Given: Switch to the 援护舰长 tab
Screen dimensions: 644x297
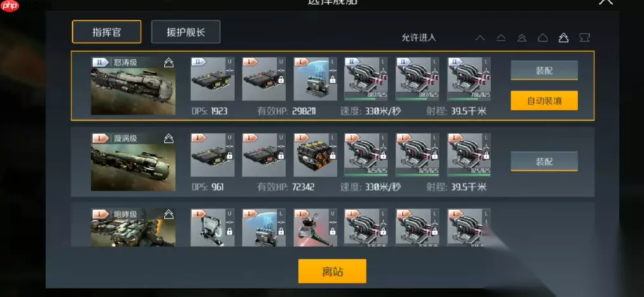Looking at the screenshot, I should [x=186, y=32].
